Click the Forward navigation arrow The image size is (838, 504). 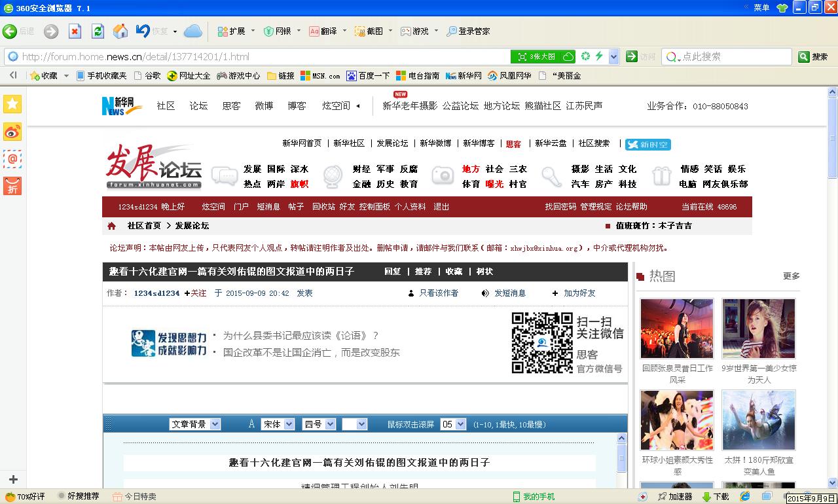[x=51, y=31]
